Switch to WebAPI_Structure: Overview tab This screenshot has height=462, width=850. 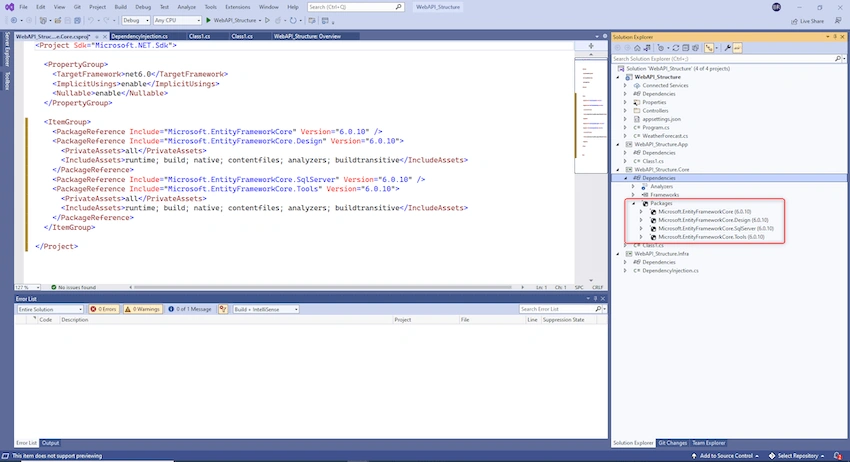pyautogui.click(x=307, y=36)
